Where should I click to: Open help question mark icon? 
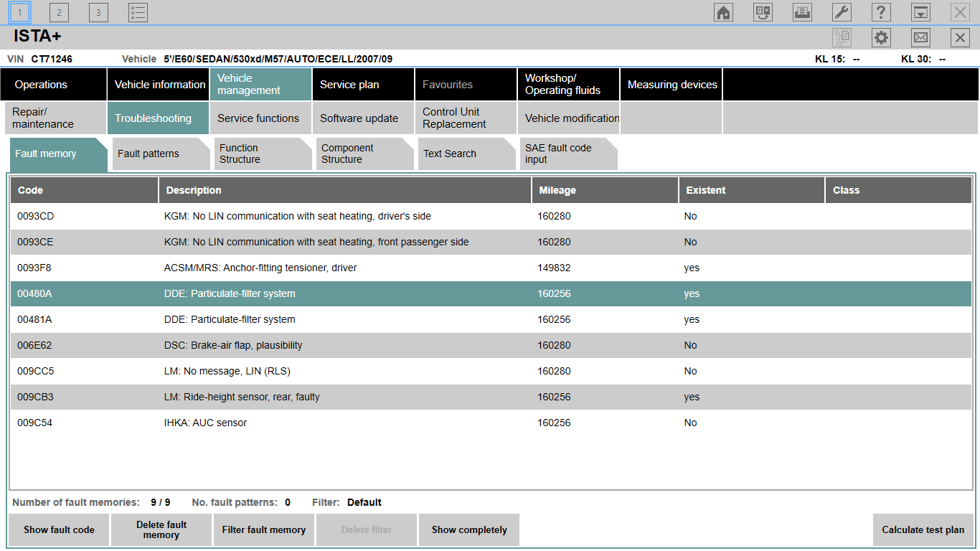(881, 12)
